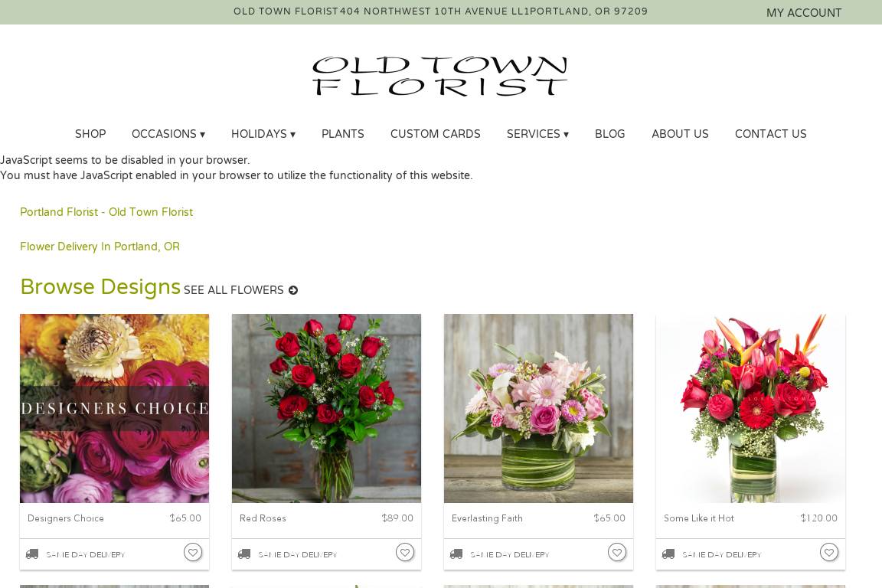
Task: Click the Some Like it Hot heart icon
Action: [828, 553]
